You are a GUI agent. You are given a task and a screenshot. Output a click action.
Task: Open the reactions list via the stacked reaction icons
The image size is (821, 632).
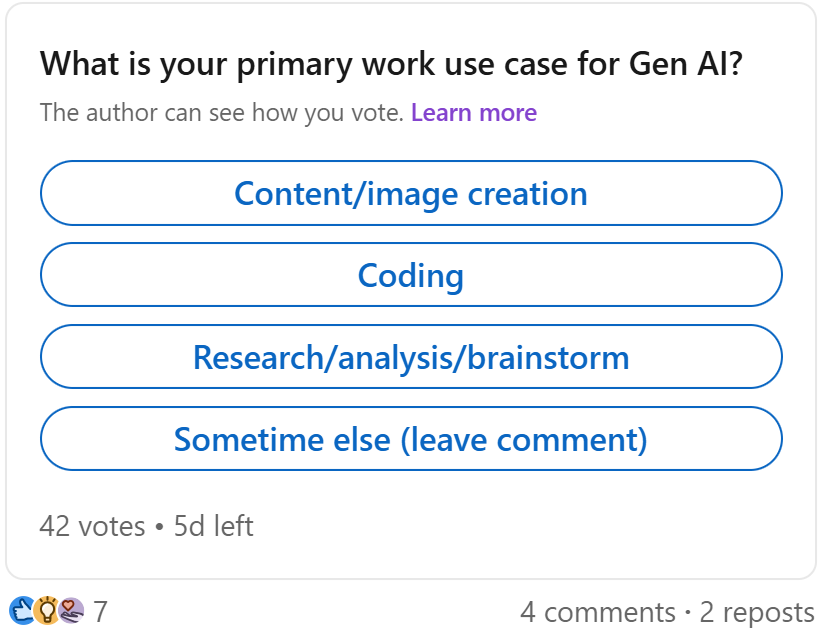click(45, 612)
